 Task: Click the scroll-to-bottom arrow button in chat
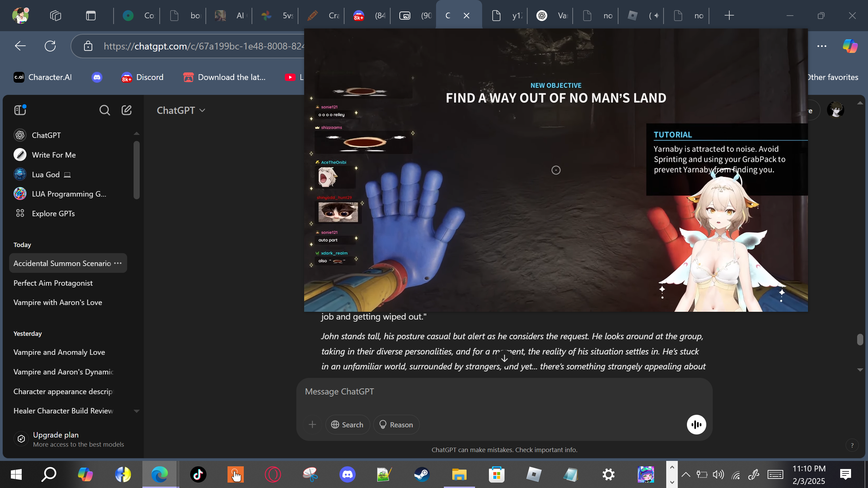[505, 358]
